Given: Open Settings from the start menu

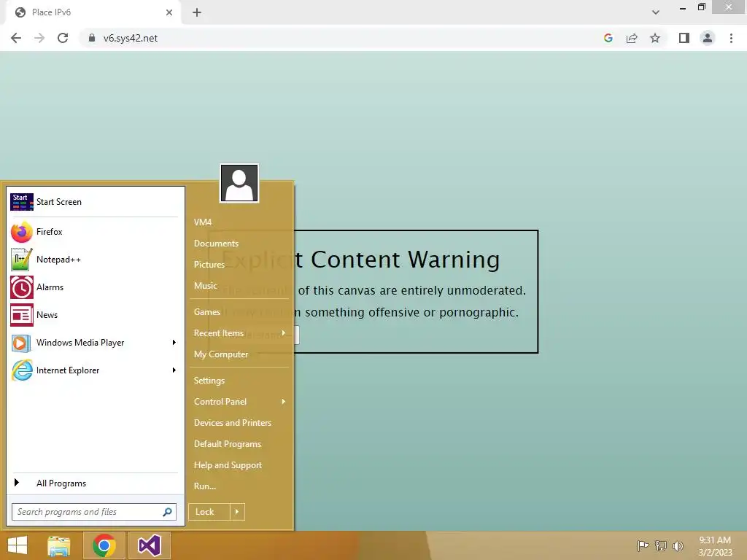Looking at the screenshot, I should 209,381.
